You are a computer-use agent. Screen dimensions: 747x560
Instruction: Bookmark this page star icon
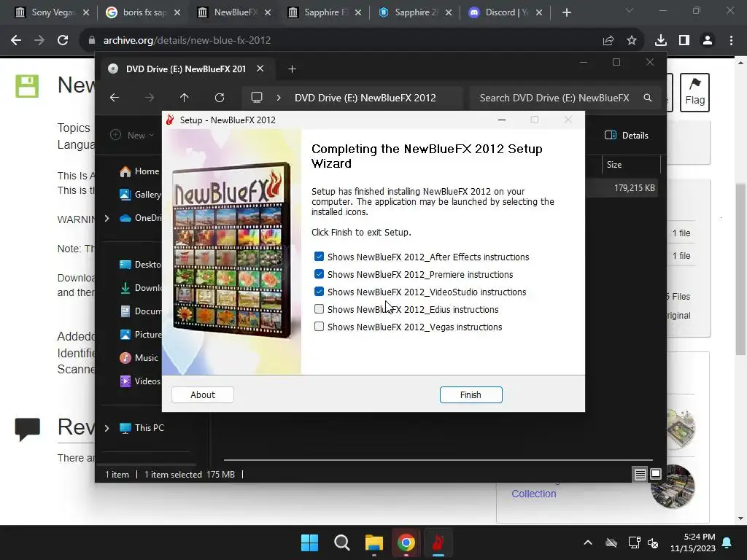point(632,41)
